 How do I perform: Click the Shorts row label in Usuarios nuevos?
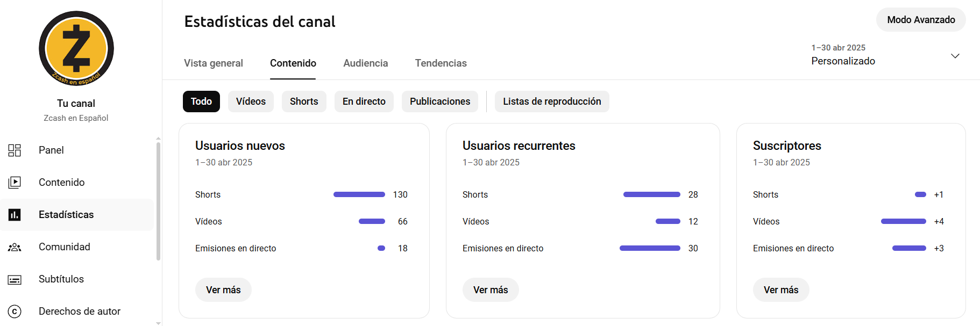coord(208,194)
